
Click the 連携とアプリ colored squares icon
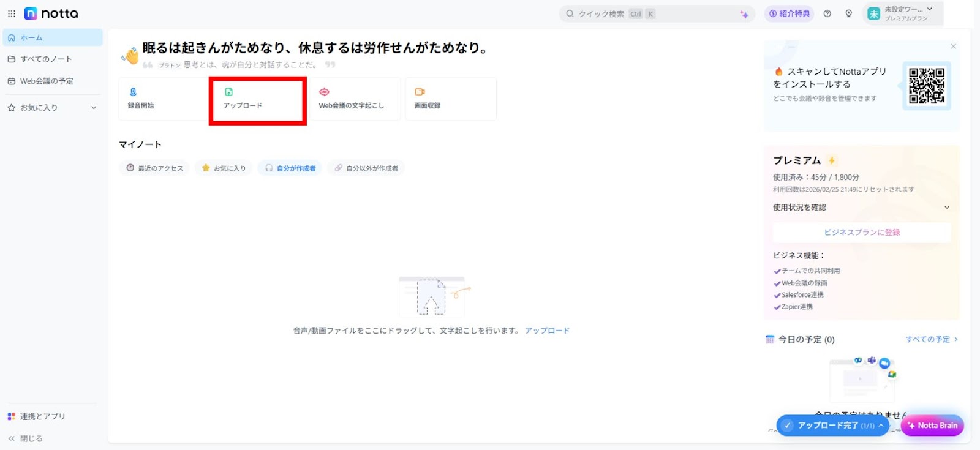[11, 416]
